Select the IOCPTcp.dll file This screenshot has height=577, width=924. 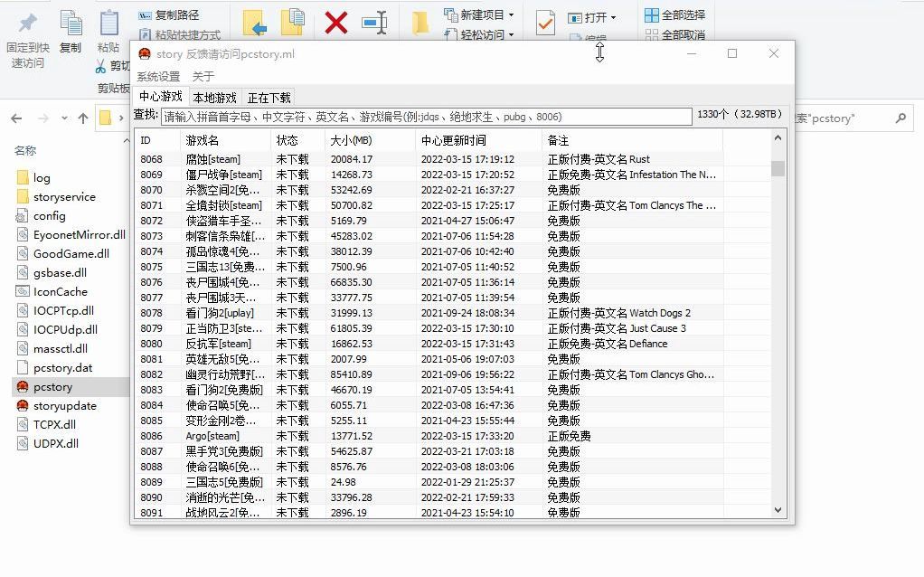click(x=55, y=310)
